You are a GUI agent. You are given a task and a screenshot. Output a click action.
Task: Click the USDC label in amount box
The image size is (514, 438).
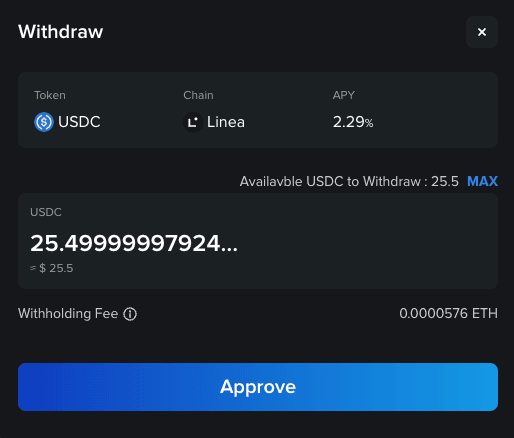click(46, 212)
